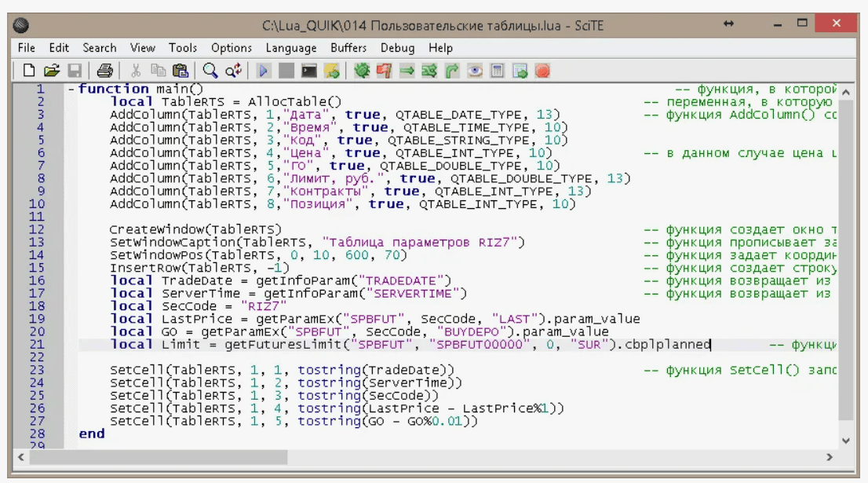Click the eye watch icon
868x483 pixels.
click(x=474, y=71)
